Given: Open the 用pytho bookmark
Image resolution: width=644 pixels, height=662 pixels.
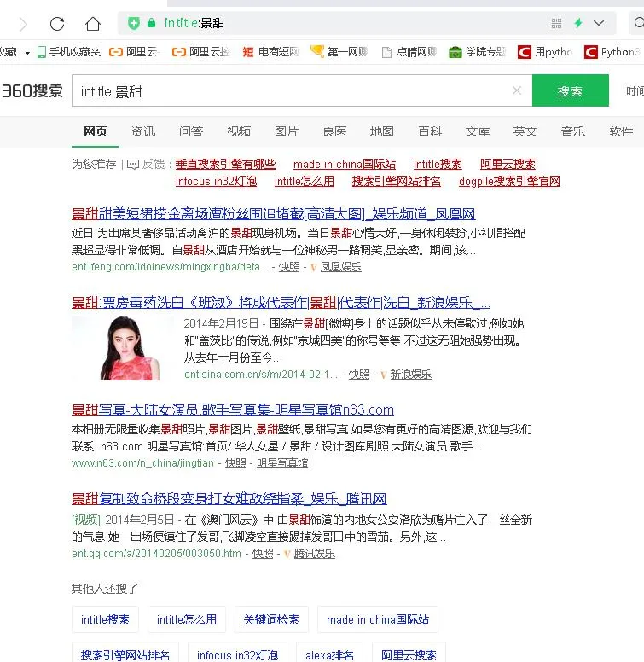Looking at the screenshot, I should tap(545, 52).
